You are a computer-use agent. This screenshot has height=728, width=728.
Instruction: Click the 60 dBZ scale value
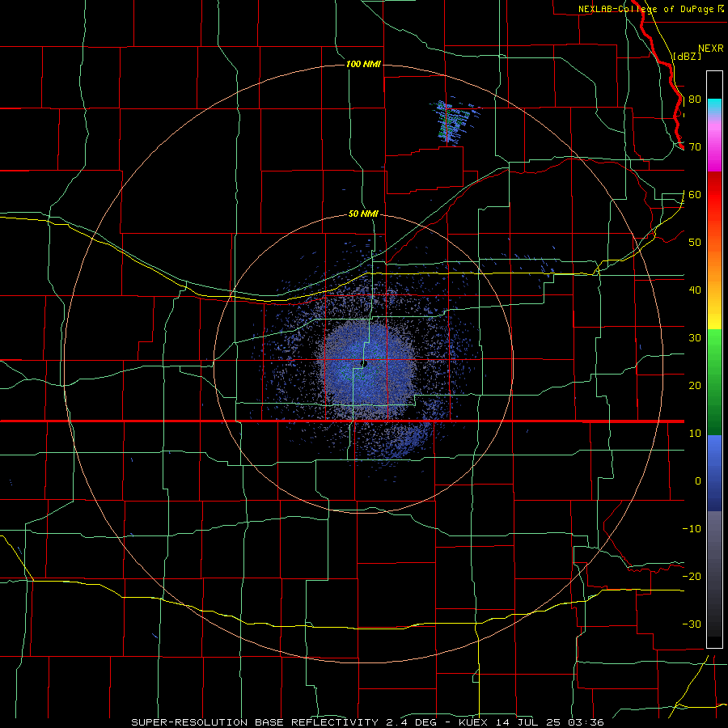pos(695,194)
